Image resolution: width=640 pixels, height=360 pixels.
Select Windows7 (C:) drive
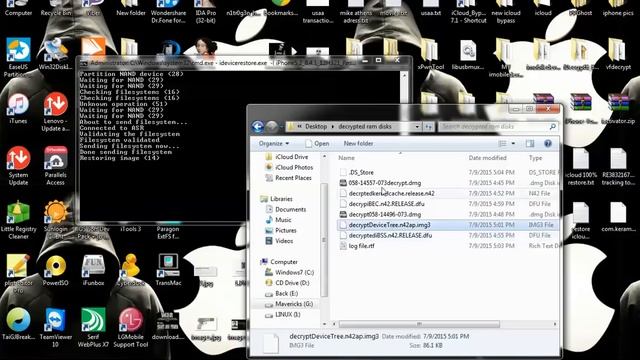tap(289, 272)
